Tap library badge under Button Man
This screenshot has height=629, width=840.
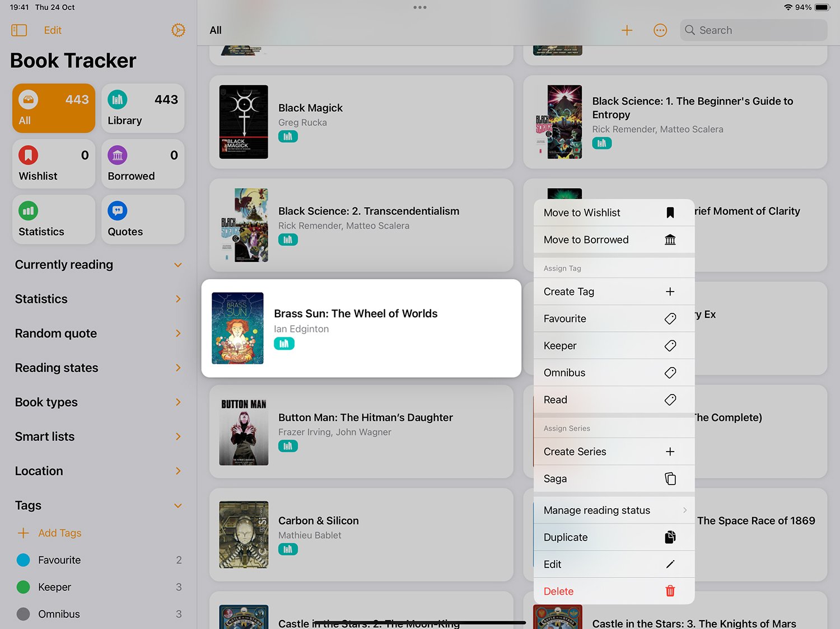[x=288, y=446]
